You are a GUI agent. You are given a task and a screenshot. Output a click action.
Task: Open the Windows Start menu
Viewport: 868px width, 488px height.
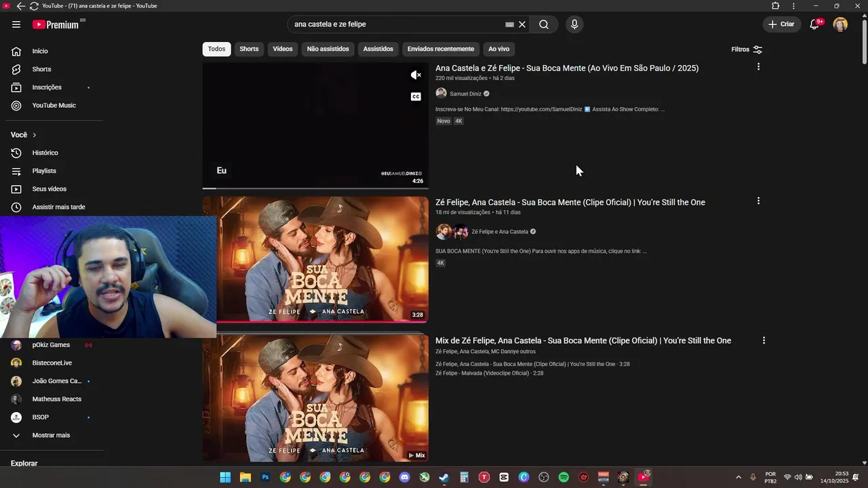(225, 477)
